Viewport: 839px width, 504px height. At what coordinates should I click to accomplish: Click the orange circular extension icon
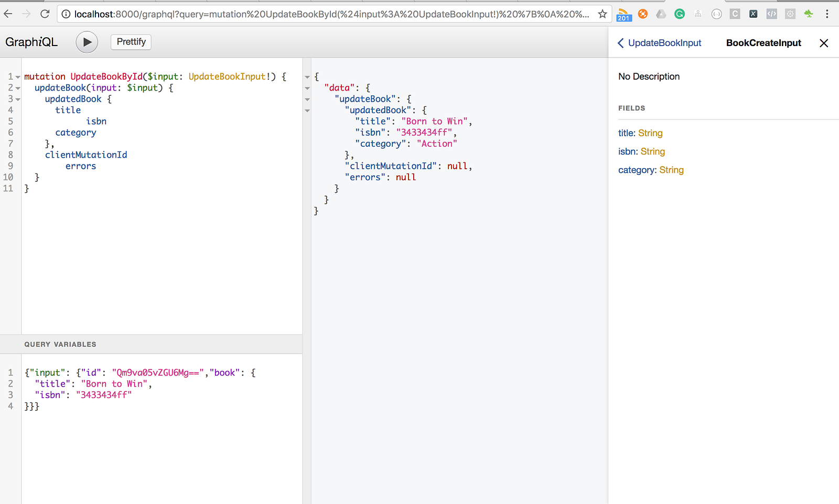click(x=643, y=14)
